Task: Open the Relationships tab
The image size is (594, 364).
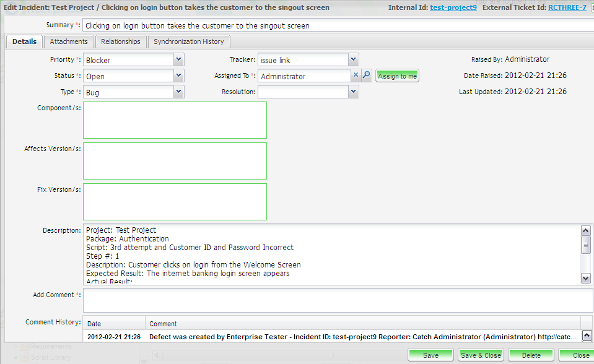Action: coord(121,41)
